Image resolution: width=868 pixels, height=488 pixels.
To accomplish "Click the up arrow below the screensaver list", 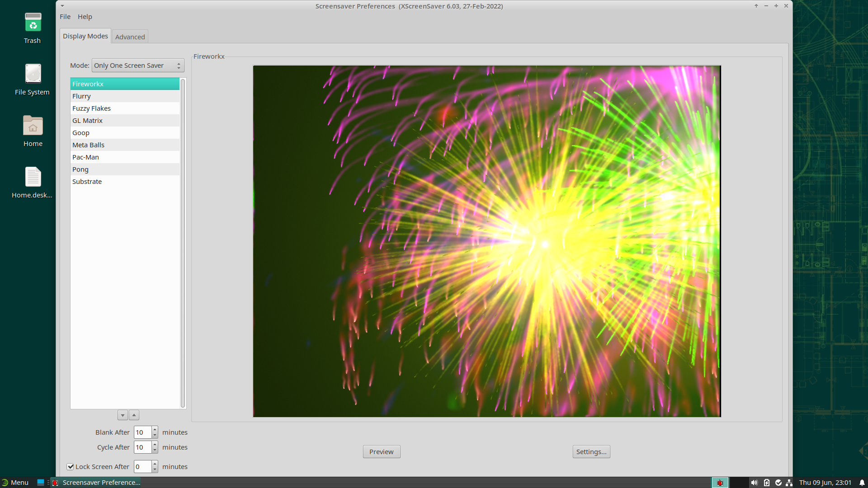I will click(x=134, y=415).
